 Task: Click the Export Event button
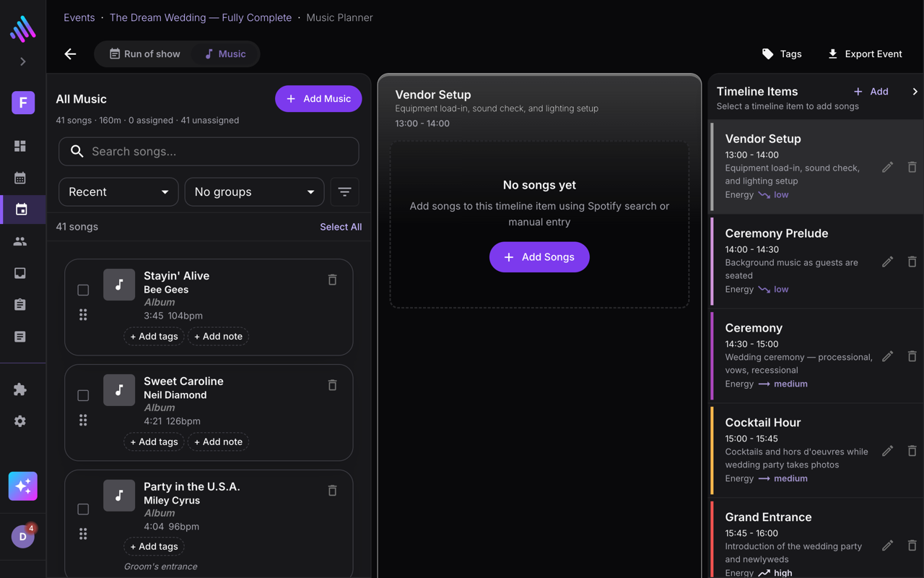[x=865, y=54]
